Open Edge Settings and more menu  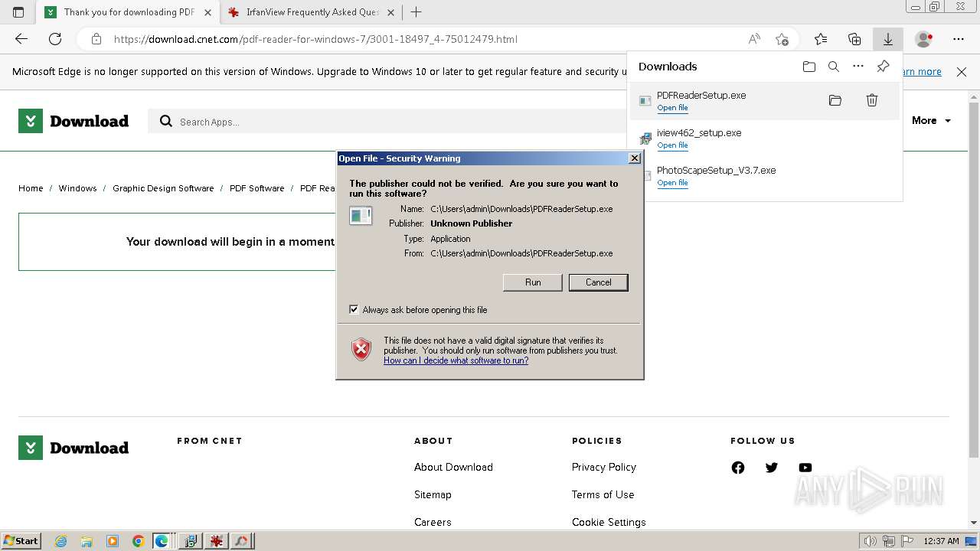959,39
